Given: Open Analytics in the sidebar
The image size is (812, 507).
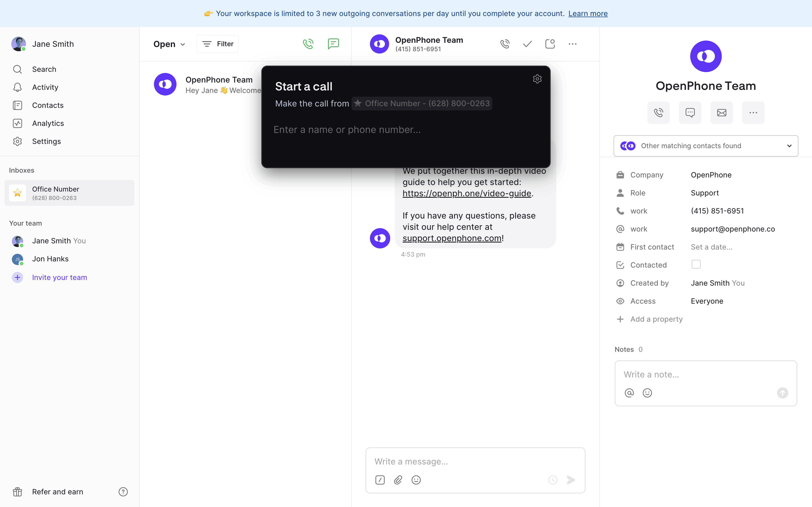Looking at the screenshot, I should (x=48, y=123).
